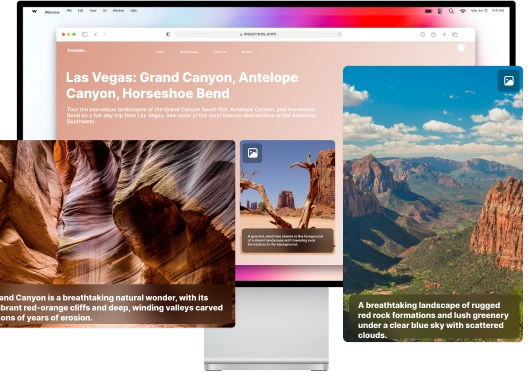Open the File menu
The width and height of the screenshot is (532, 372).
pos(69,11)
